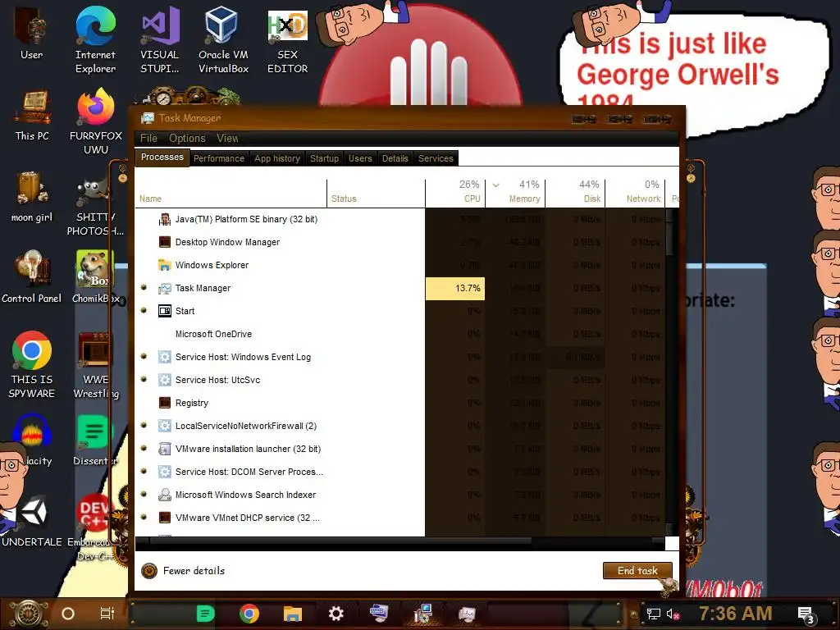The image size is (840, 630).
Task: Click the steampunk Start button on taskbar
Action: click(x=29, y=614)
